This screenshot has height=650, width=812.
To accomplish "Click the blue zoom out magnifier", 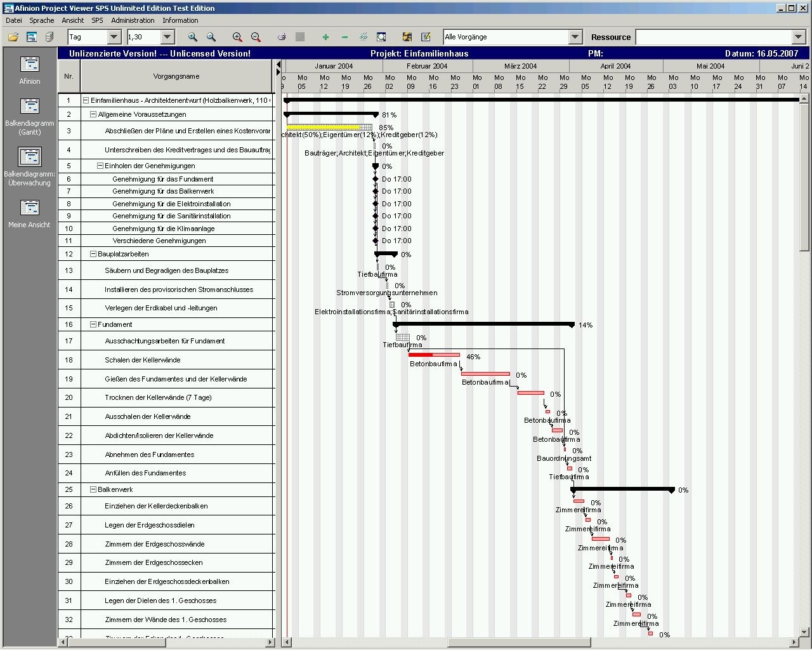I will (211, 37).
